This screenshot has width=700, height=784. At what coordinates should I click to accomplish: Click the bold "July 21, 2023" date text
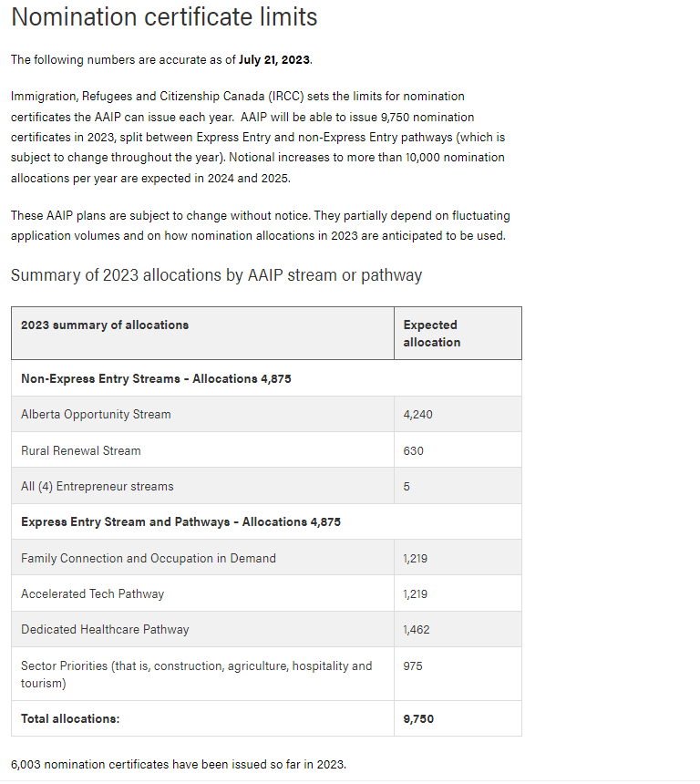pos(274,60)
